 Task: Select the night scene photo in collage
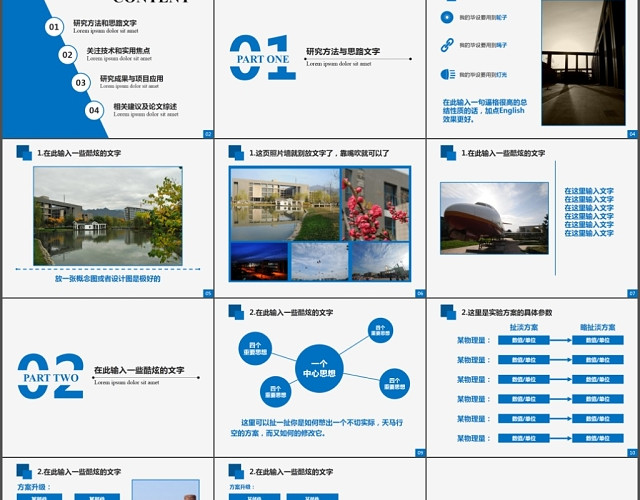coord(259,261)
